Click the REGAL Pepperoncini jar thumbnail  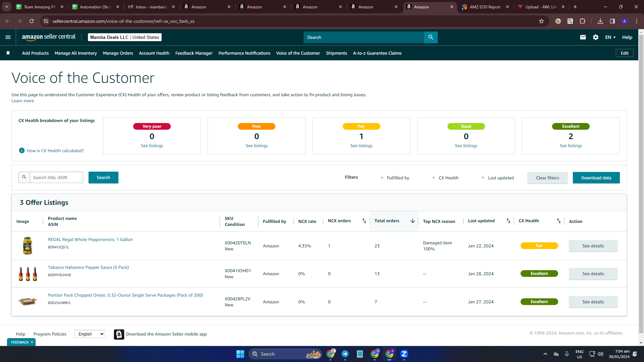[x=28, y=246]
